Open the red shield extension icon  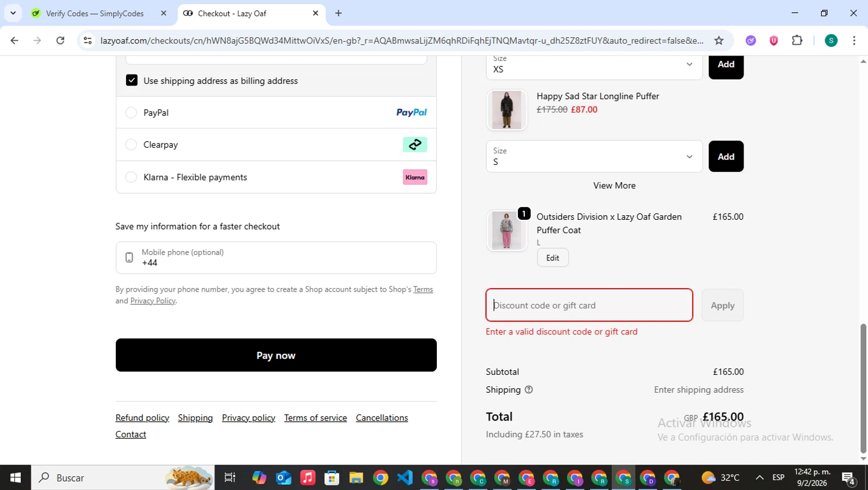click(x=774, y=40)
